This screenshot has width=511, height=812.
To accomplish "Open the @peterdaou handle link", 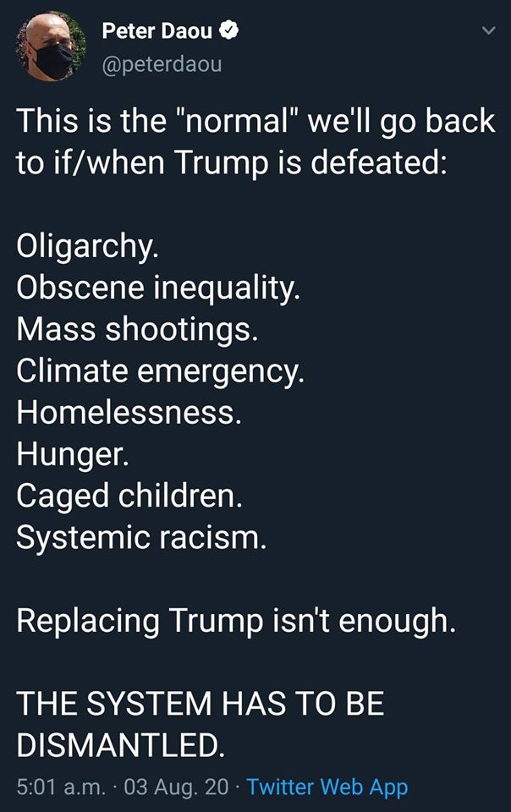I will tap(162, 63).
